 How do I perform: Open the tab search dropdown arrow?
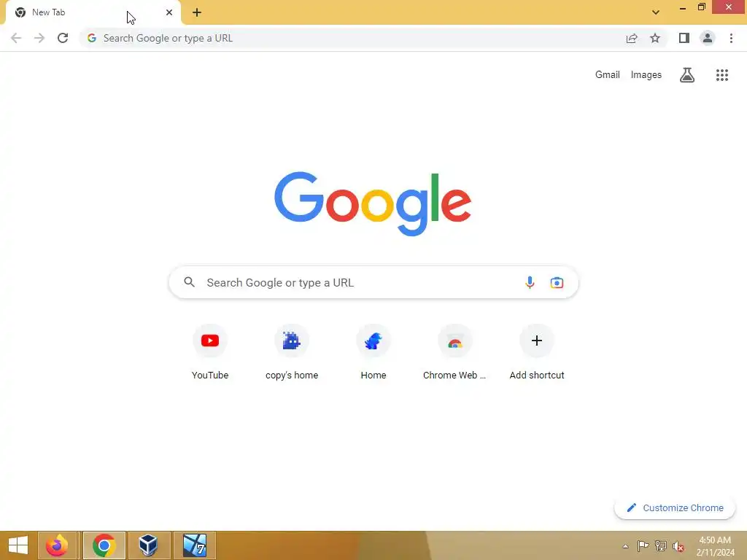pos(656,12)
